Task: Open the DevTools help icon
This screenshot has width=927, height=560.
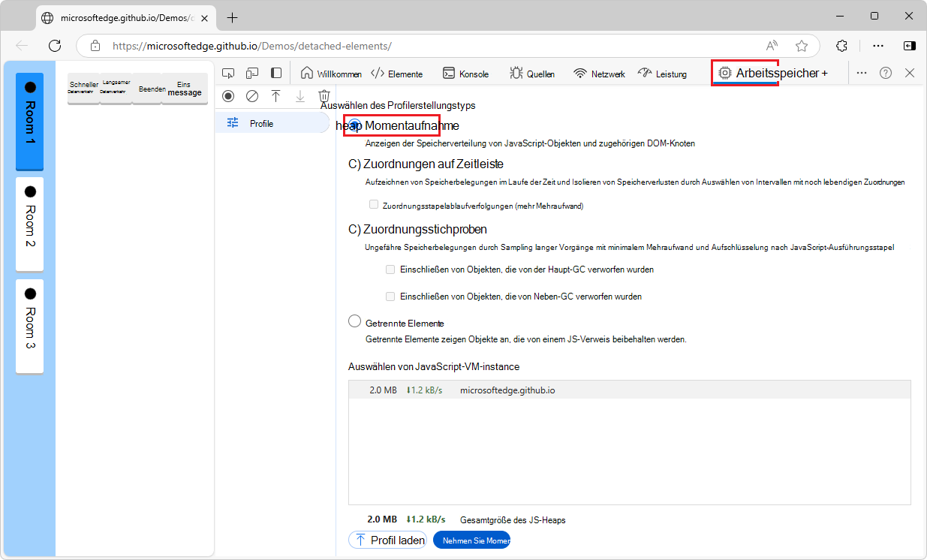Action: (x=886, y=72)
